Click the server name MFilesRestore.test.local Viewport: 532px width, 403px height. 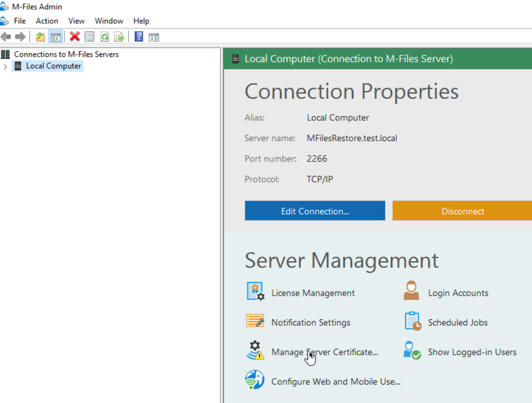[352, 138]
